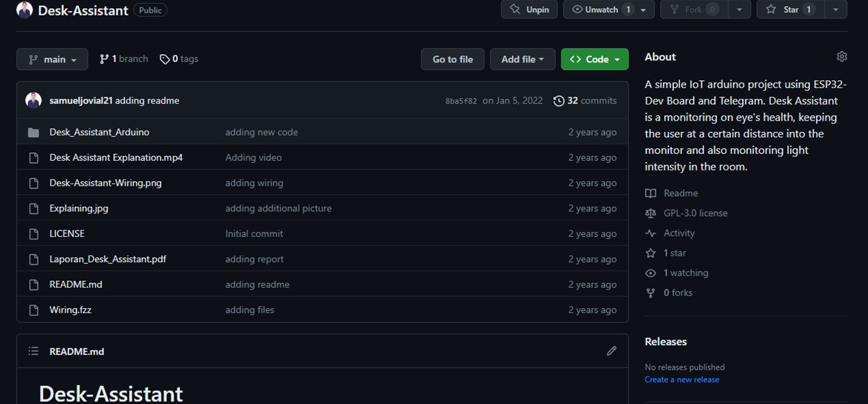868x404 pixels.
Task: Click the Unpin button
Action: pyautogui.click(x=529, y=9)
